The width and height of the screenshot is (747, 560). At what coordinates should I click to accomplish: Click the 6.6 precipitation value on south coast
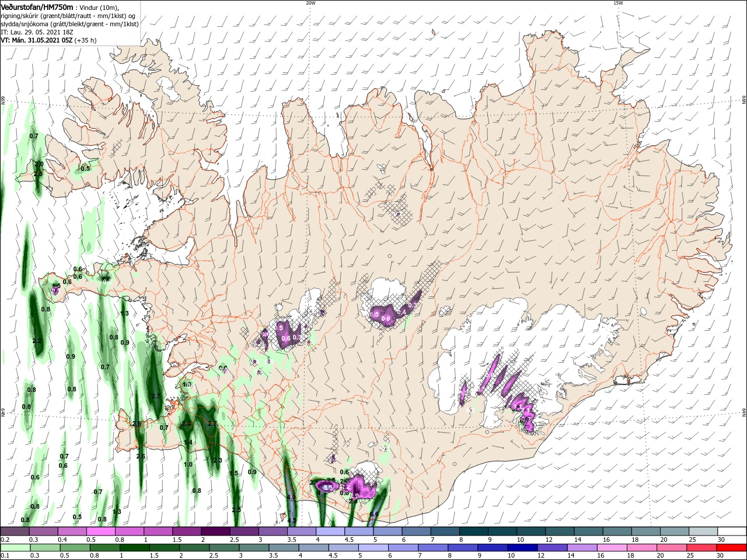[374, 514]
